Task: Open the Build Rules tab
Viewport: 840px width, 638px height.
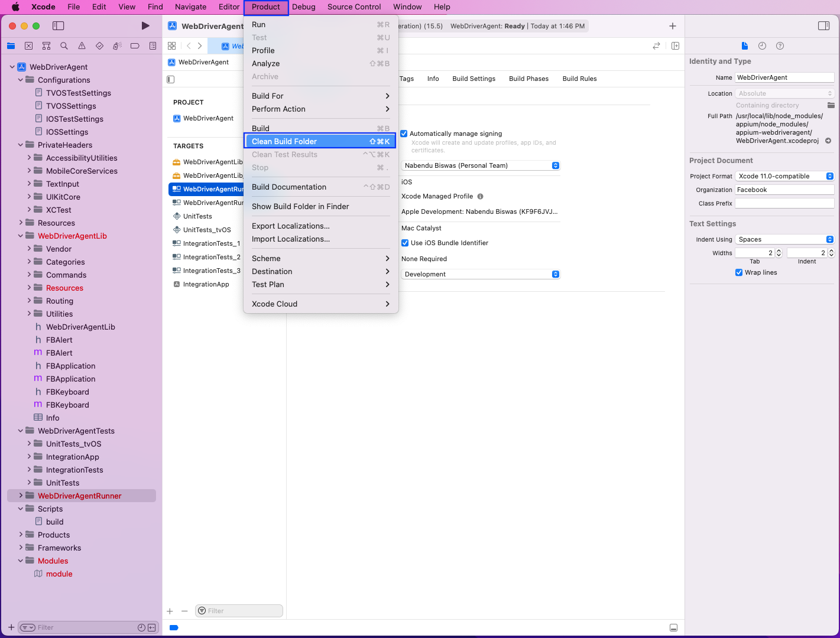Action: tap(579, 79)
